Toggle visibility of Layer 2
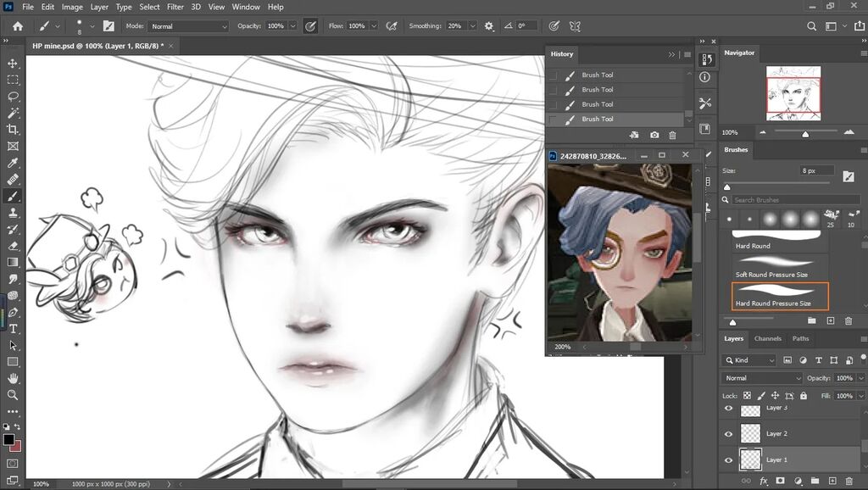 pyautogui.click(x=728, y=433)
